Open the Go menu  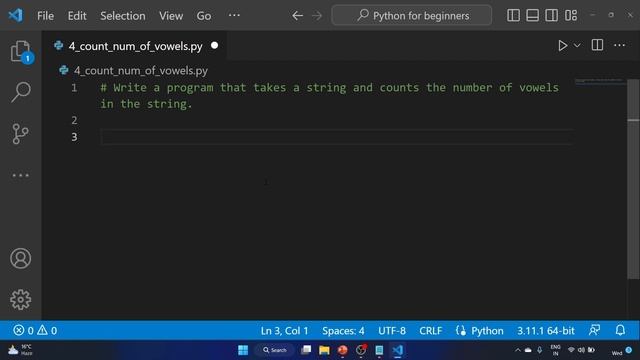(x=204, y=16)
